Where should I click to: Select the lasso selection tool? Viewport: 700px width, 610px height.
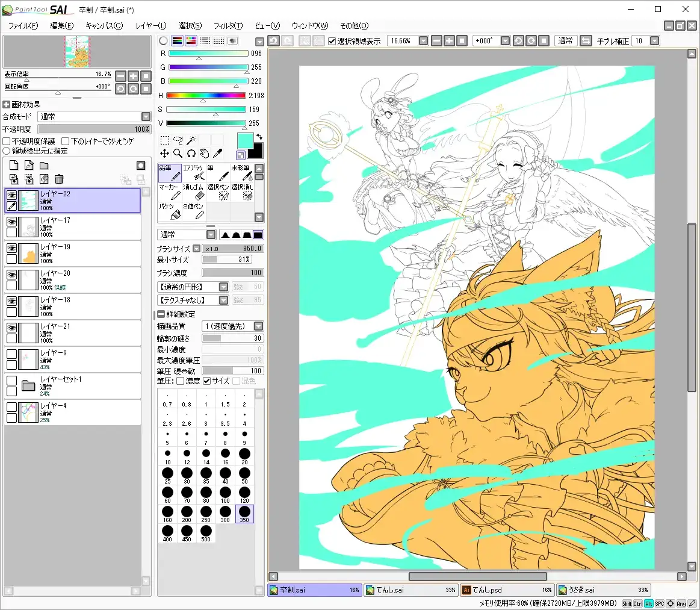point(178,140)
